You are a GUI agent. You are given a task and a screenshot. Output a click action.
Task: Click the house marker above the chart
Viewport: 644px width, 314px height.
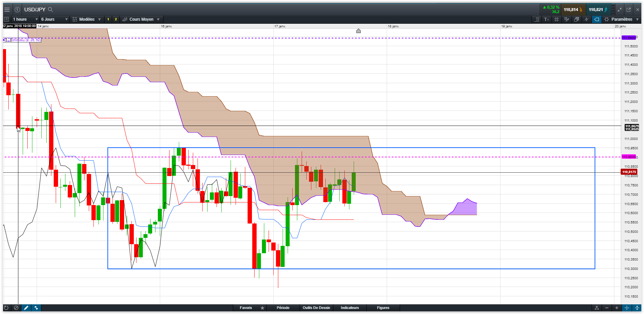[x=358, y=31]
